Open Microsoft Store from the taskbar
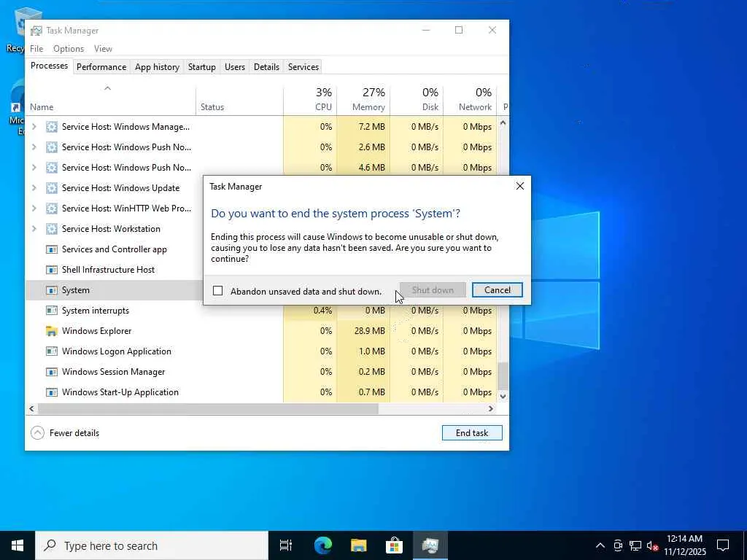747x560 pixels. tap(395, 545)
